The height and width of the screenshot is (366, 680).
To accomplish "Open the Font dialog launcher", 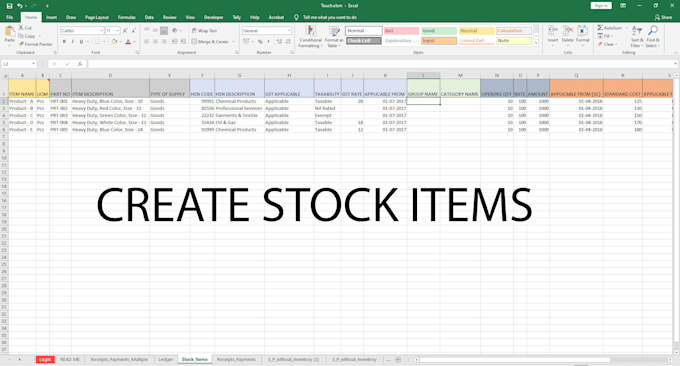I will (137, 52).
